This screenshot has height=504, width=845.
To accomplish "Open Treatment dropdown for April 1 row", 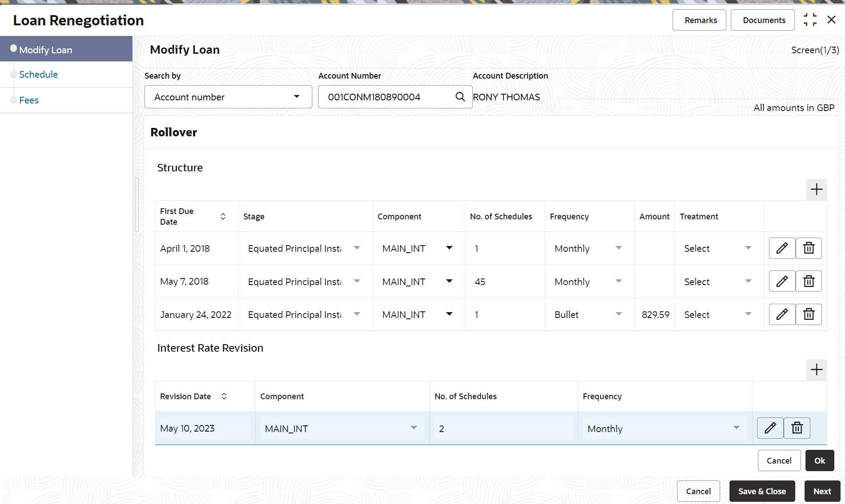I will [x=748, y=248].
